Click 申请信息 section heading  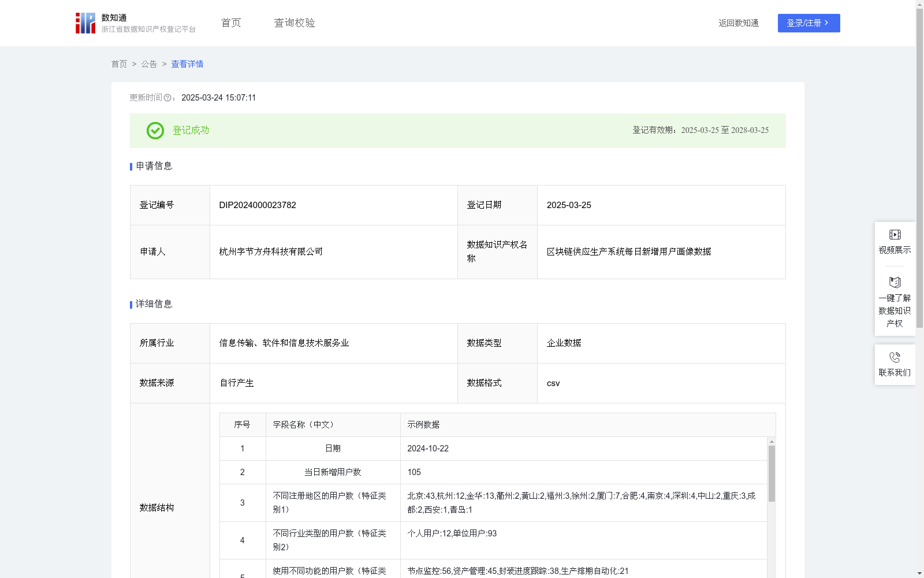[154, 166]
